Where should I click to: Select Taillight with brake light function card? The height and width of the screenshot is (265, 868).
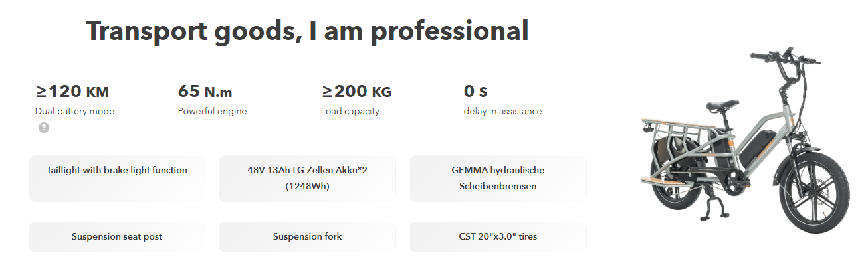coord(117,179)
